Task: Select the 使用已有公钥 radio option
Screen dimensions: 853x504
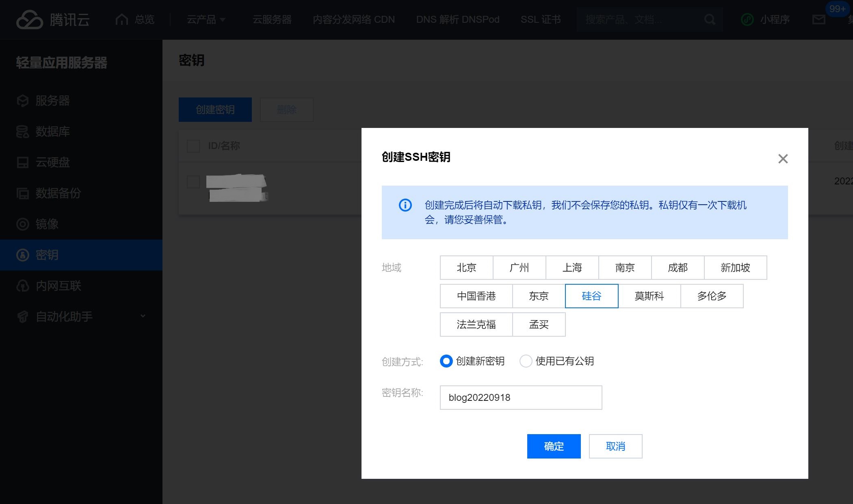Action: coord(526,361)
